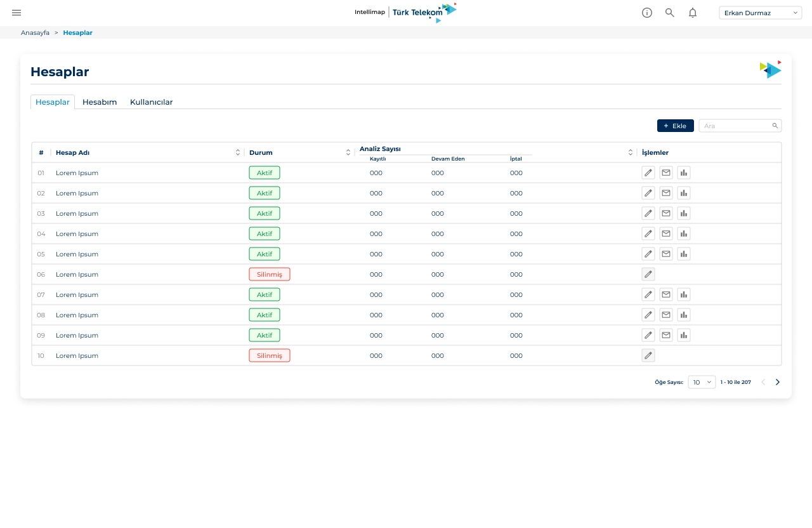Expand the Öğe Sayısı page size dropdown
The width and height of the screenshot is (812, 528).
(x=702, y=382)
